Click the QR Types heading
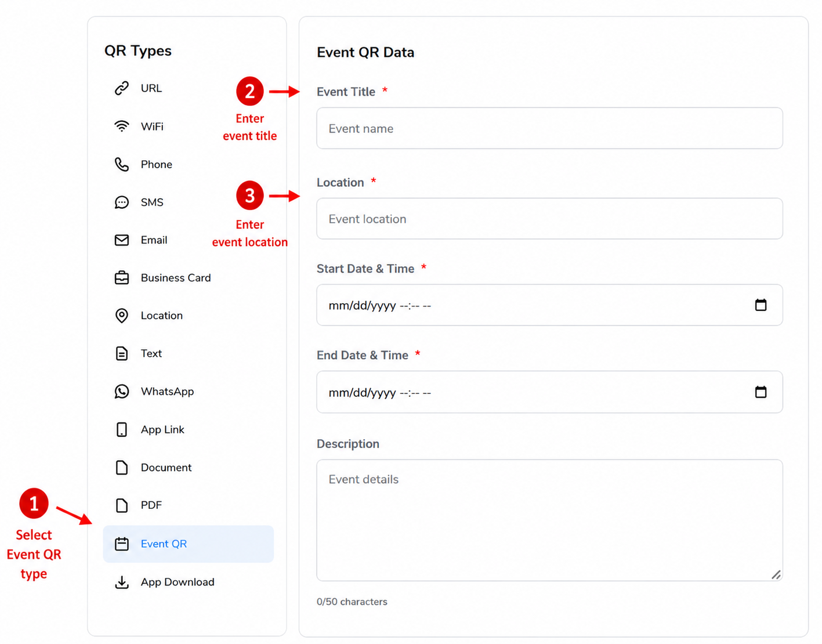 pyautogui.click(x=138, y=50)
